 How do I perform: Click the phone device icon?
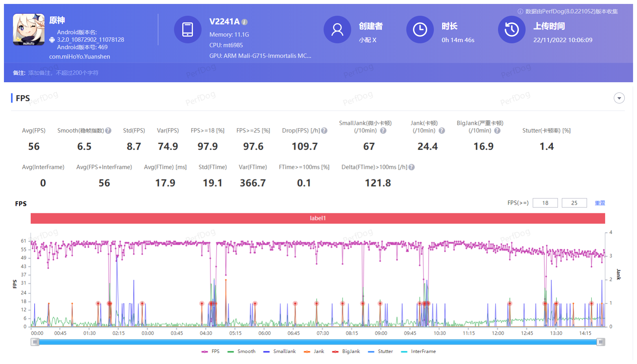click(188, 30)
